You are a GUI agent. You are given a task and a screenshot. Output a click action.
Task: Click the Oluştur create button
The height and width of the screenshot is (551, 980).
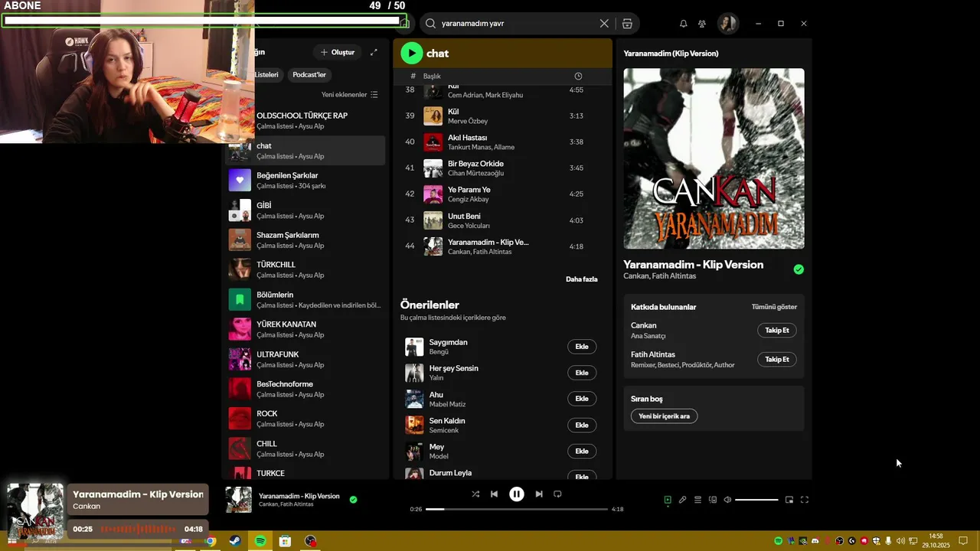point(338,52)
